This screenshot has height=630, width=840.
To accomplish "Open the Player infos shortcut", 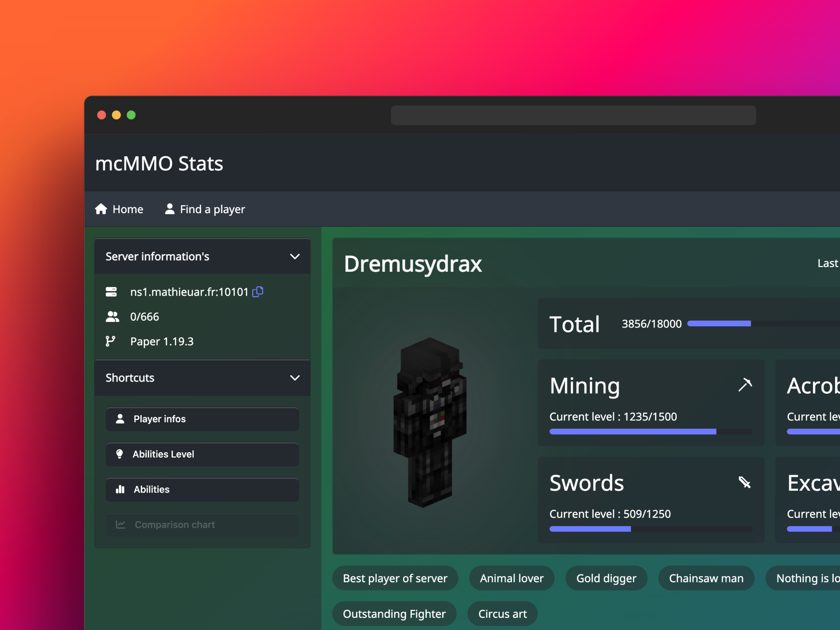I will pos(202,419).
